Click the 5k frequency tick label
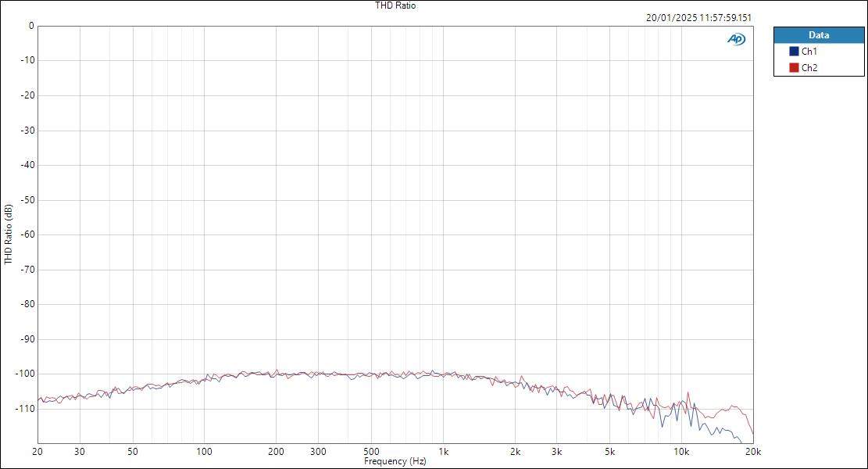 coord(609,452)
